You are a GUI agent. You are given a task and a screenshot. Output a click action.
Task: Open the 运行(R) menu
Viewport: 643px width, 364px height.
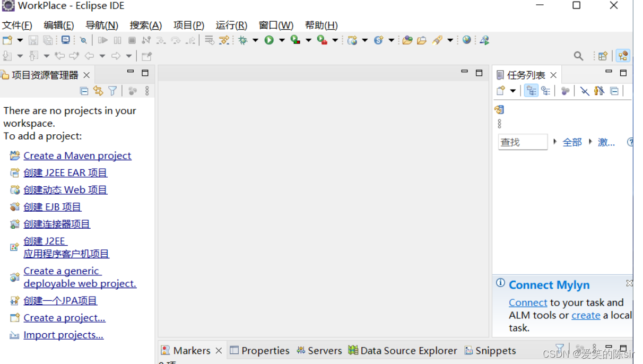pyautogui.click(x=231, y=25)
